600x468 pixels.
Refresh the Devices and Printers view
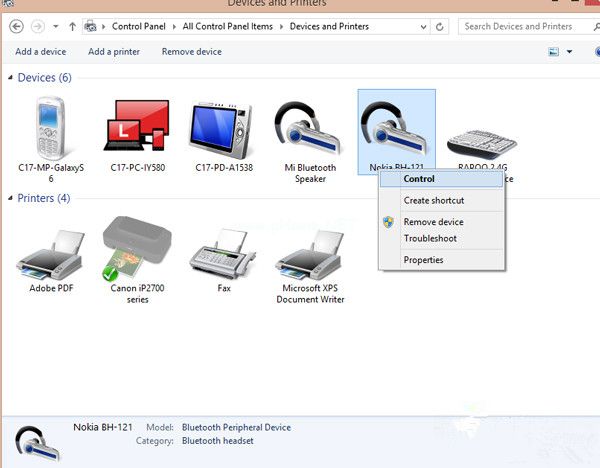440,27
